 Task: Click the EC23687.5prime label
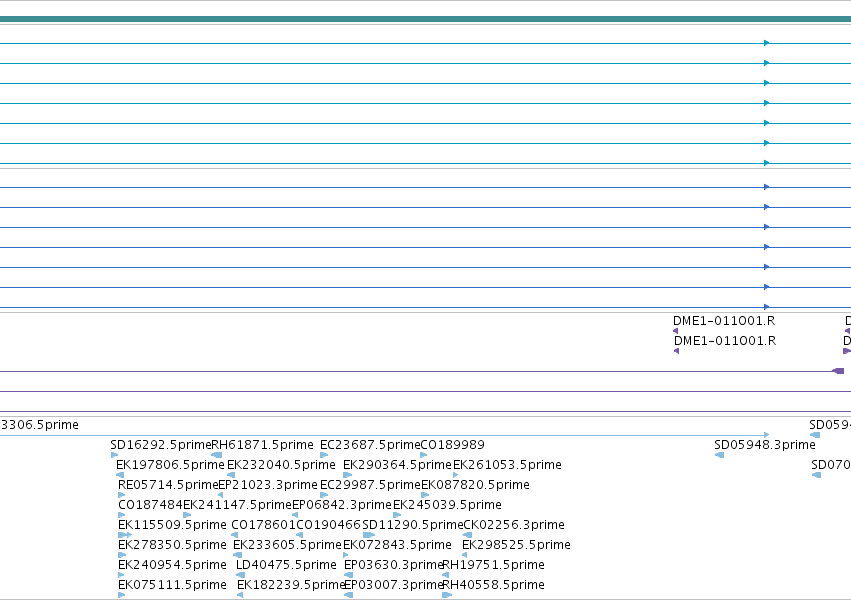[x=370, y=445]
